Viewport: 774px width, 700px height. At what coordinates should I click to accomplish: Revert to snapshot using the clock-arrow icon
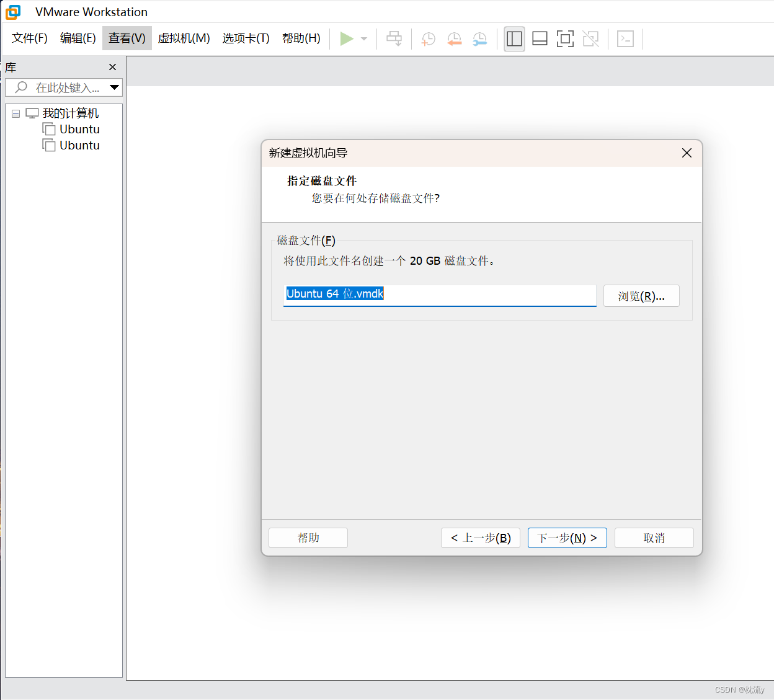point(454,39)
